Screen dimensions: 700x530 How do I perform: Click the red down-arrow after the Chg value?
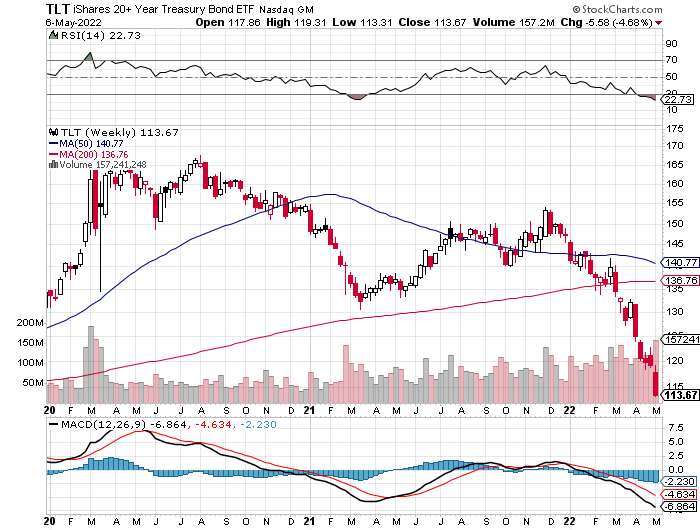[658, 23]
